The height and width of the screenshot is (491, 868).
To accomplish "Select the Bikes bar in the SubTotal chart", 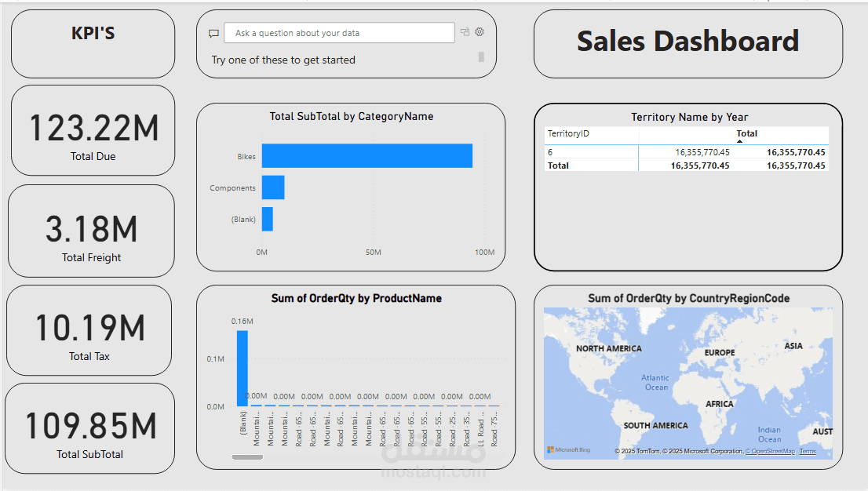I will tap(365, 156).
